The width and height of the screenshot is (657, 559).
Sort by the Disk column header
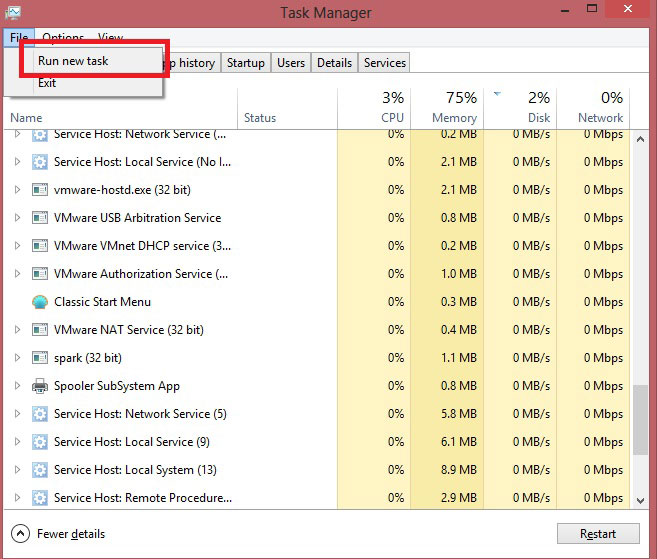(520, 108)
